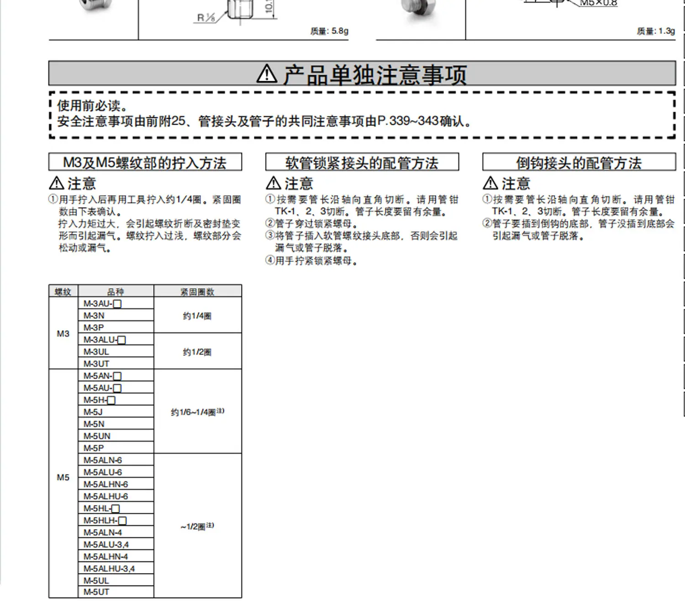685x616 pixels.
Task: Click the 质量: 5.8g weight label
Action: coord(329,31)
